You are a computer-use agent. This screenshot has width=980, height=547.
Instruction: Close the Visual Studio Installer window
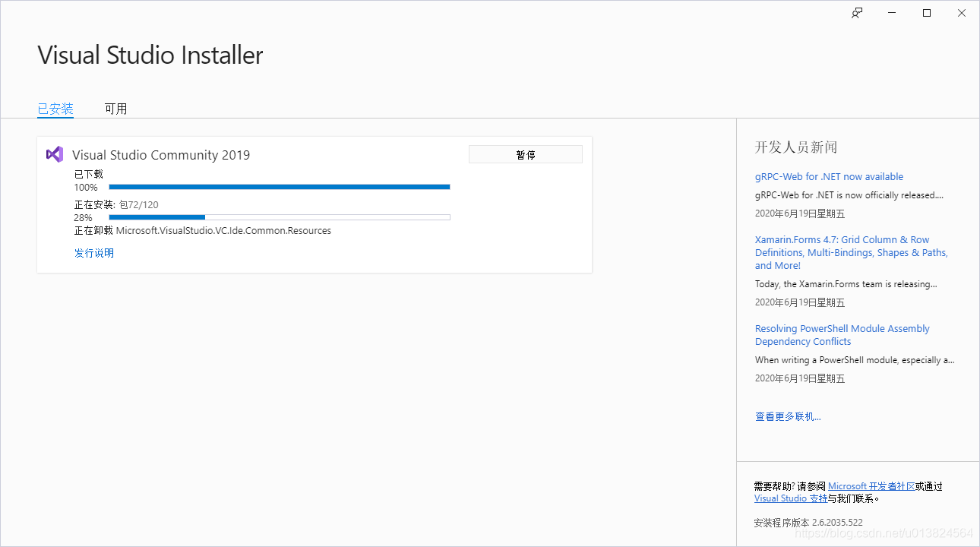click(x=962, y=13)
